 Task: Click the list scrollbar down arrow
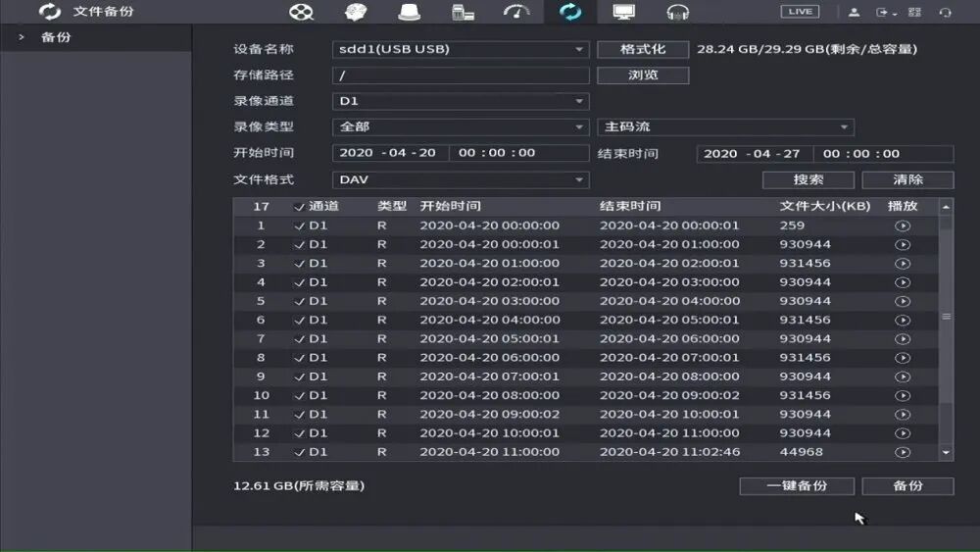pyautogui.click(x=947, y=453)
